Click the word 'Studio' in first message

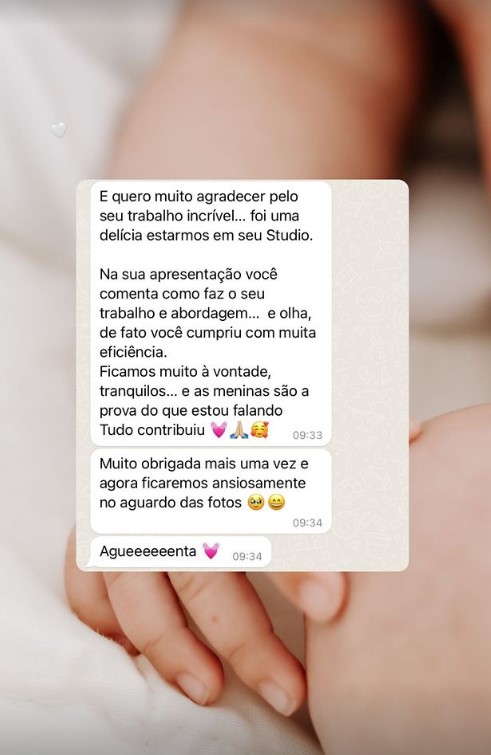[288, 235]
